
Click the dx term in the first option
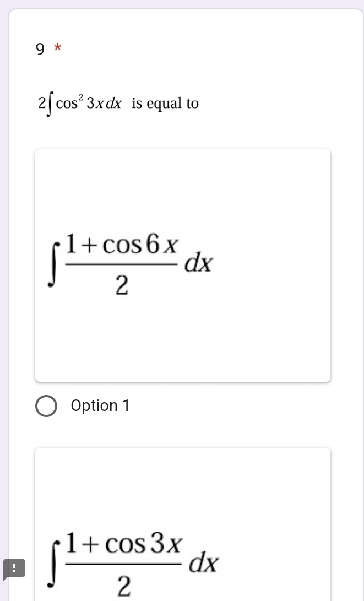pos(199,263)
